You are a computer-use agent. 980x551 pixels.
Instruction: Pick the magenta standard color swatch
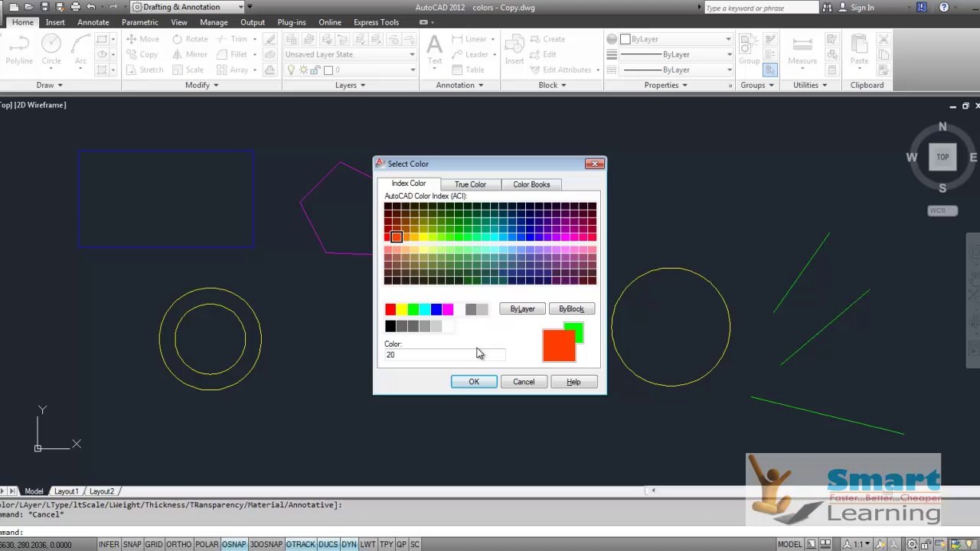448,309
